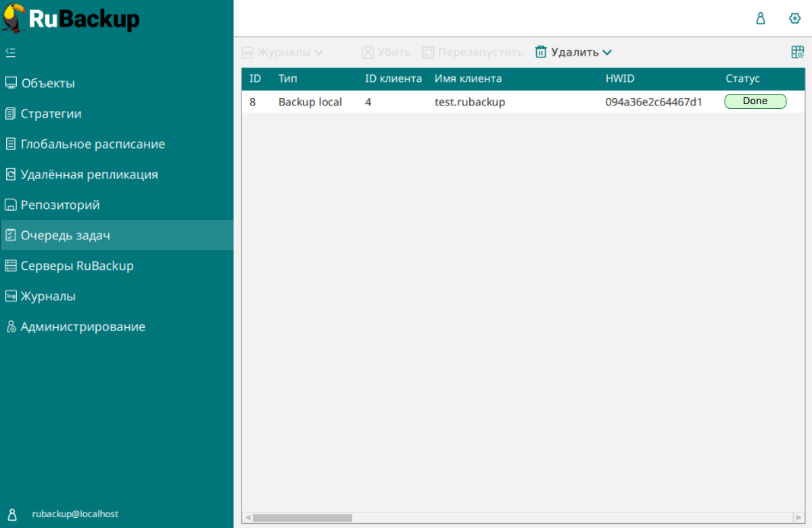812x528 pixels.
Task: Click the Объекты monitor icon in sidebar
Action: pyautogui.click(x=11, y=83)
